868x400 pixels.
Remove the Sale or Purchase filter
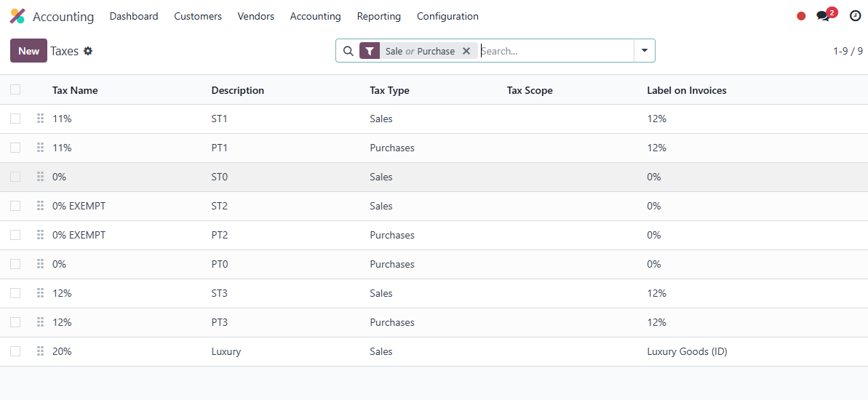point(466,51)
